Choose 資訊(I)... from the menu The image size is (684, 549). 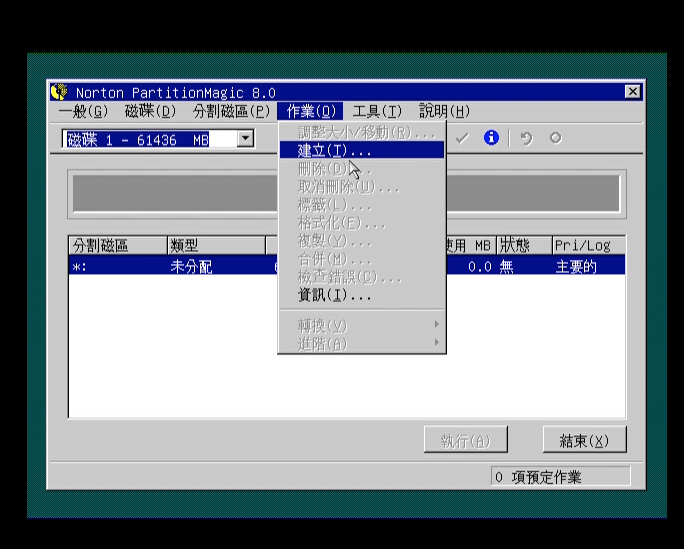362,295
